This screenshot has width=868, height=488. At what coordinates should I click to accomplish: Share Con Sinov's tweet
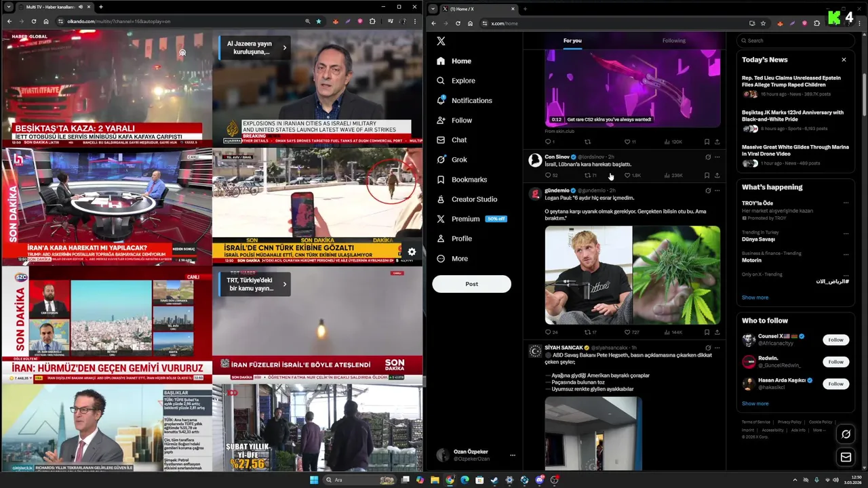tap(717, 176)
